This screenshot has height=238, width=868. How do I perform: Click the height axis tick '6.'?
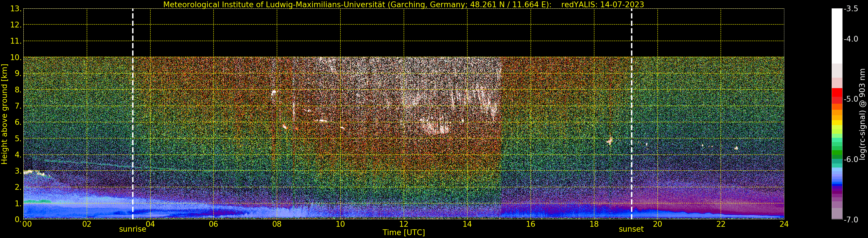(18, 122)
